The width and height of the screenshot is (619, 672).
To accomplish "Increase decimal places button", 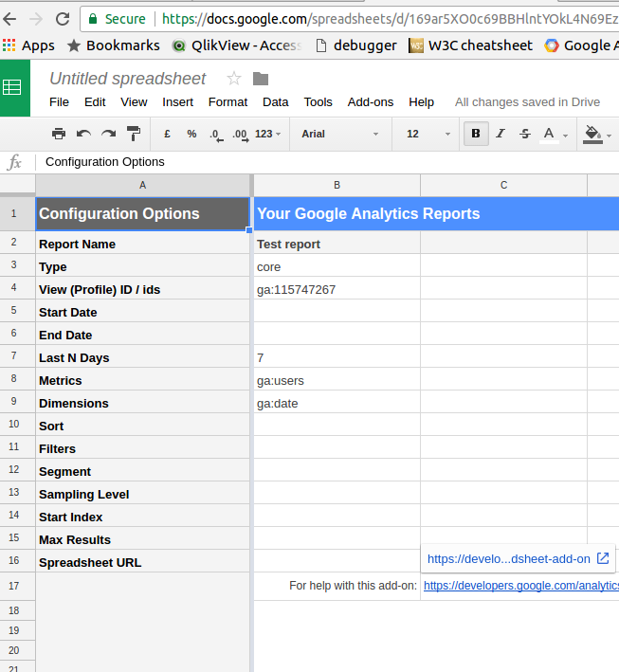I will pos(241,135).
